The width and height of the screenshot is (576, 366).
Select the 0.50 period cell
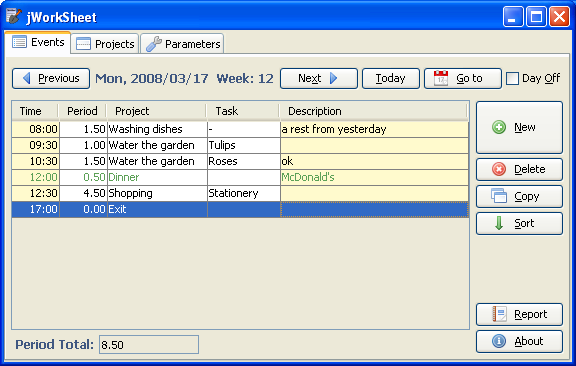point(83,177)
